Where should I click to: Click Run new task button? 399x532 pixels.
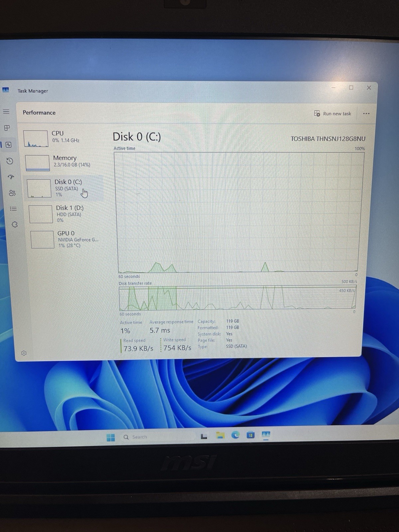click(x=332, y=114)
